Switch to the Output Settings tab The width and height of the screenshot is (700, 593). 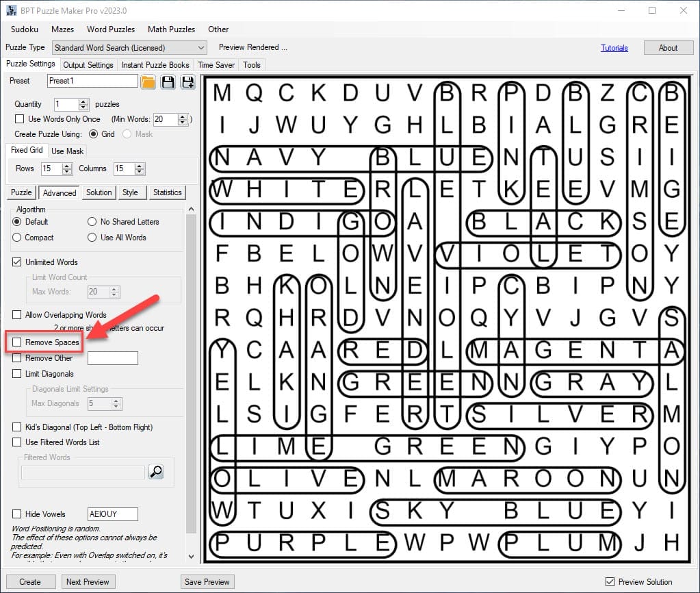pos(88,65)
